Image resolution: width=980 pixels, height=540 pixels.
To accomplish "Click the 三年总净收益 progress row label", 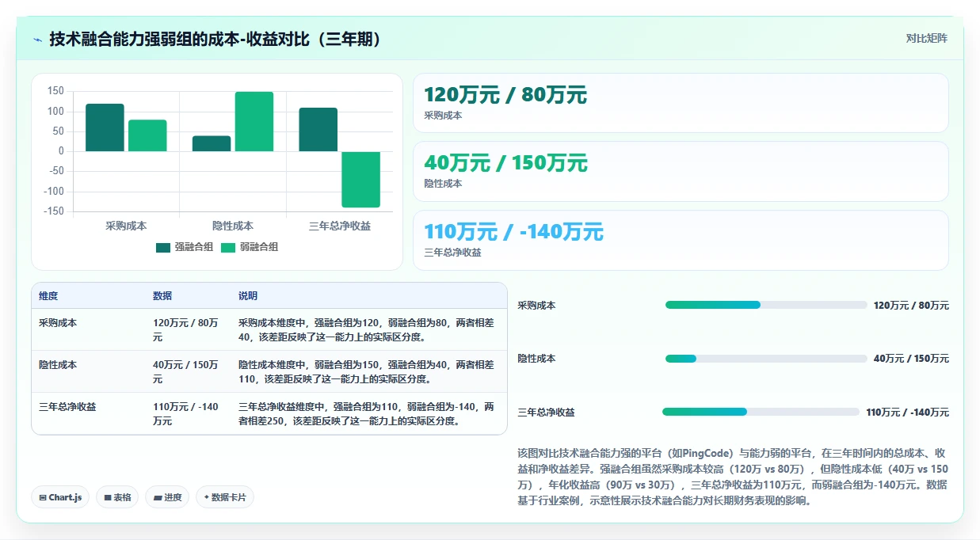I will (546, 413).
